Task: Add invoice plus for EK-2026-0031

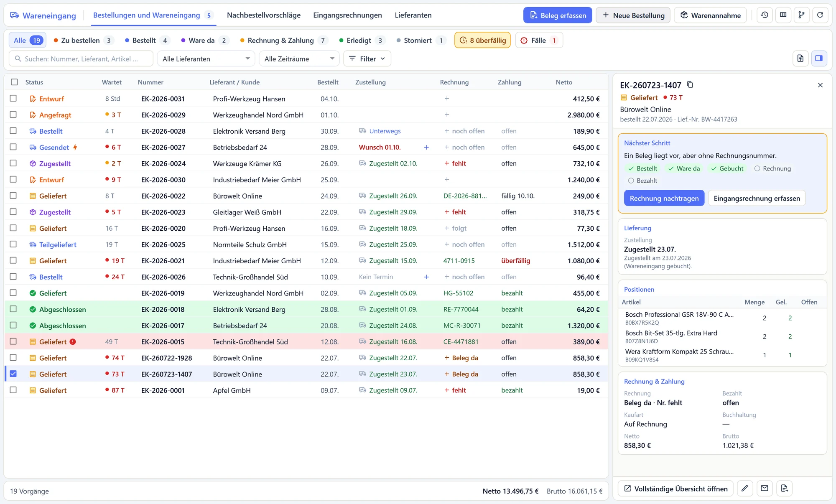Action: 447,99
